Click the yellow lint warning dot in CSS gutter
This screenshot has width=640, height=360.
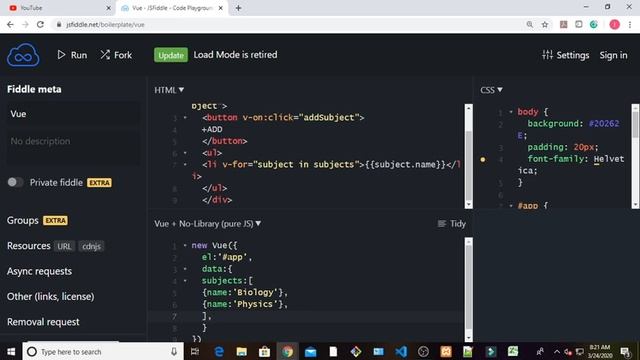pos(483,159)
